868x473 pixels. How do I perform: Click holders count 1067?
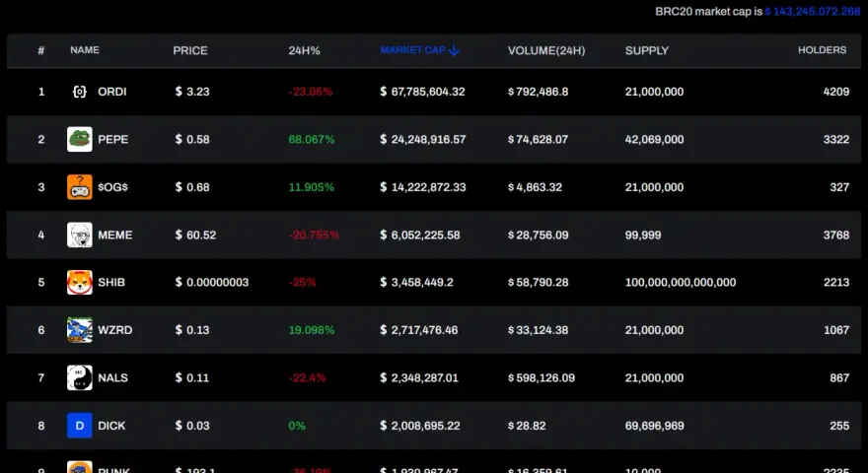[x=835, y=330]
